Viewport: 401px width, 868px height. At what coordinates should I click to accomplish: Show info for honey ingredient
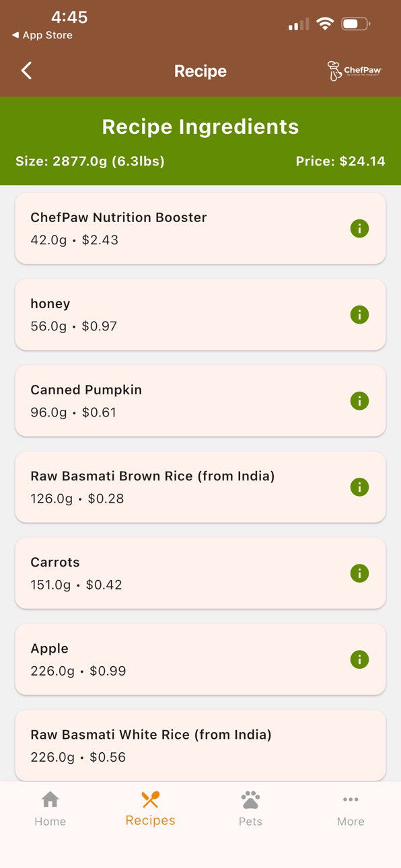(x=359, y=315)
